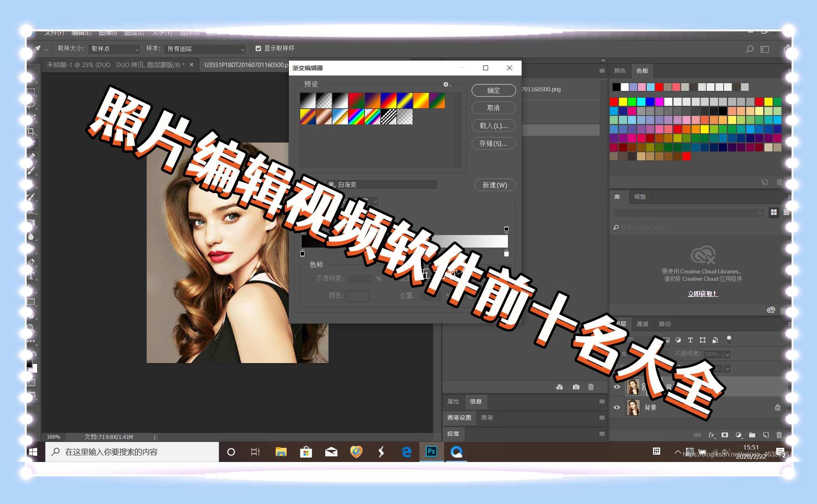Image resolution: width=817 pixels, height=504 pixels.
Task: Toggle visibility of the Background copy layer
Action: pyautogui.click(x=617, y=386)
